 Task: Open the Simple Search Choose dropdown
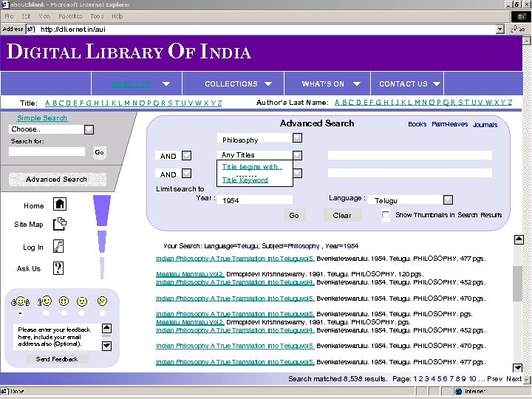pos(89,129)
